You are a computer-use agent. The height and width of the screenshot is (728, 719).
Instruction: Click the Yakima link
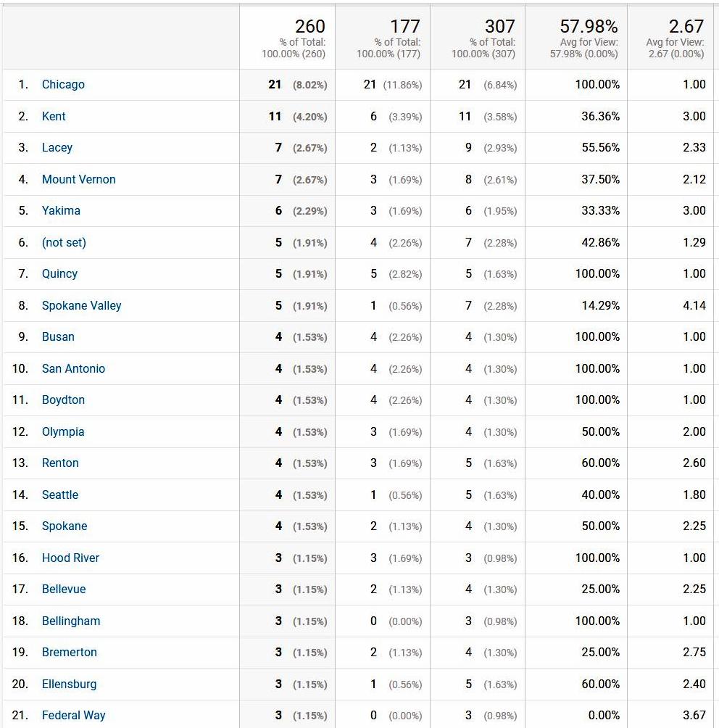point(61,211)
